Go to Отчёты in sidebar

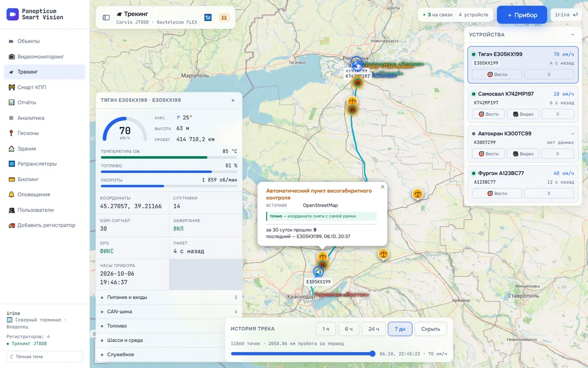click(x=45, y=102)
